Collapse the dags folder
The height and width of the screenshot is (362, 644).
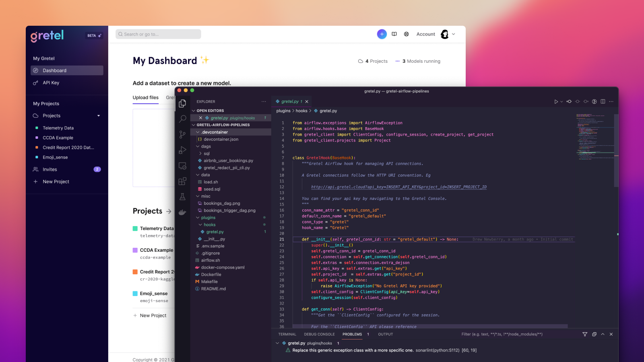click(198, 146)
